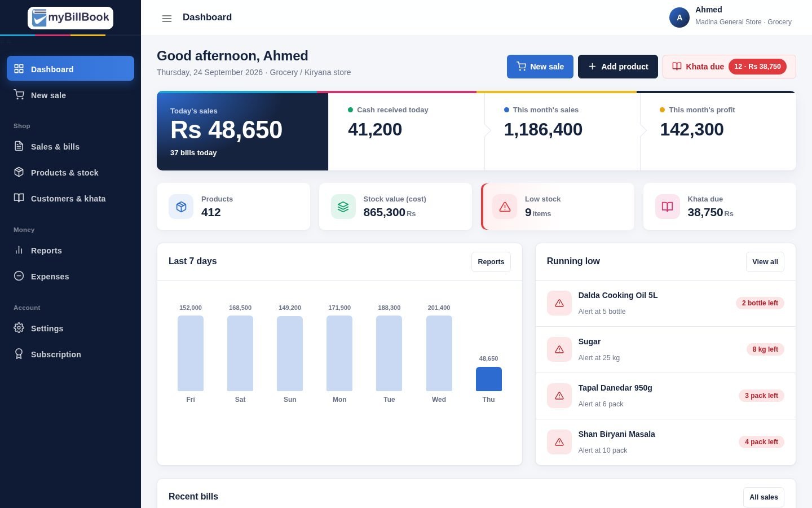Toggle the hamburger sidebar menu icon
The height and width of the screenshot is (508, 812).
[167, 19]
